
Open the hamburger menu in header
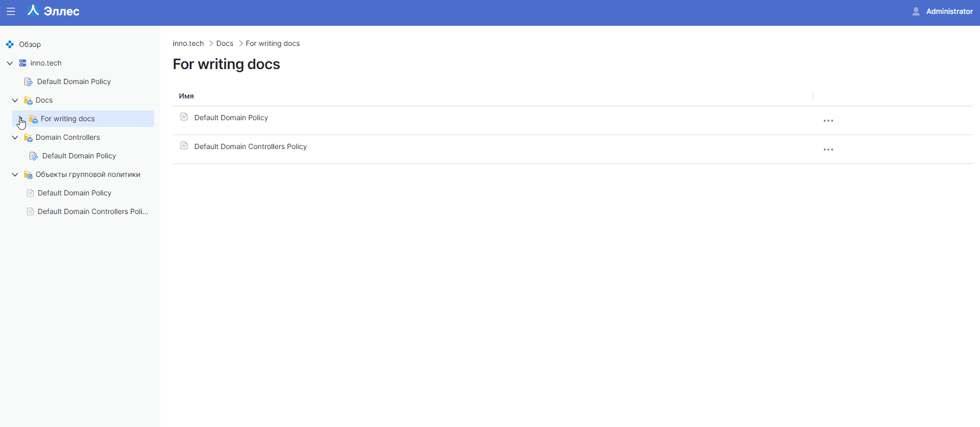[11, 11]
